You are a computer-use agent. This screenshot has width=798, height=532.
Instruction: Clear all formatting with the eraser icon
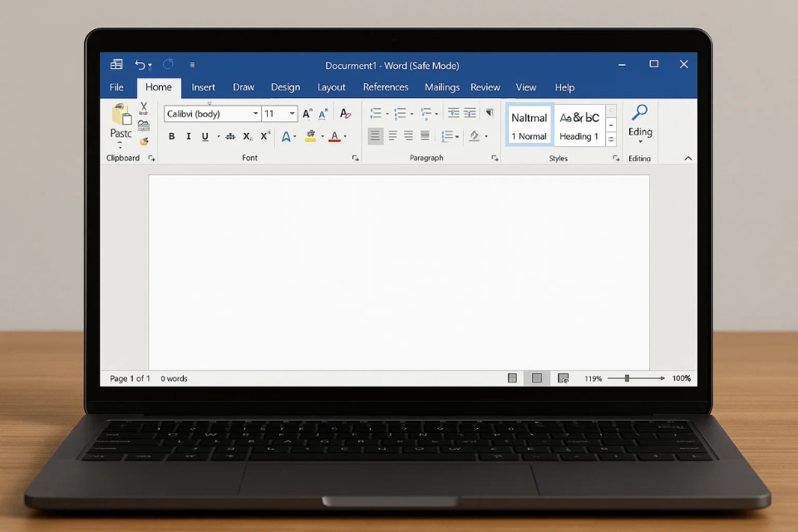344,113
